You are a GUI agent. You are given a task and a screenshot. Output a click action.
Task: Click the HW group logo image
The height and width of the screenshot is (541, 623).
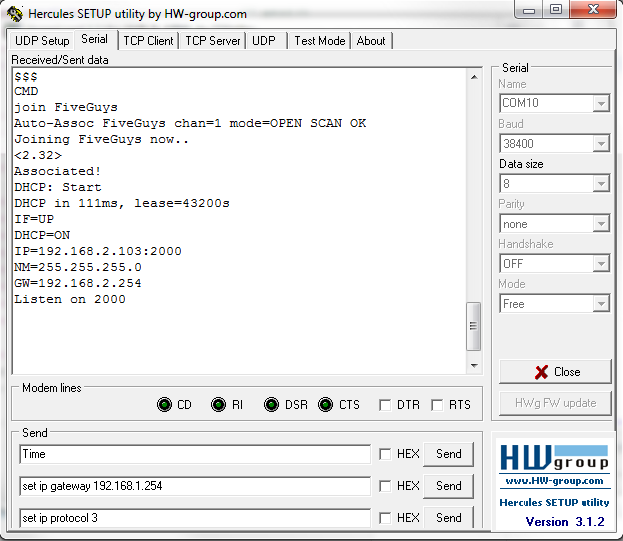click(554, 458)
